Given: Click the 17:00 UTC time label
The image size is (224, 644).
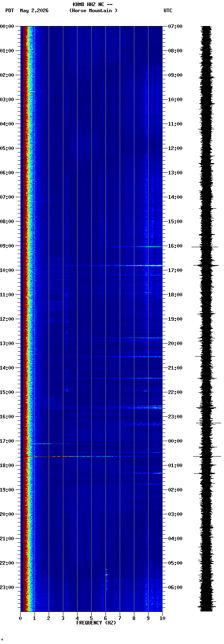Looking at the screenshot, I should pyautogui.click(x=175, y=270).
